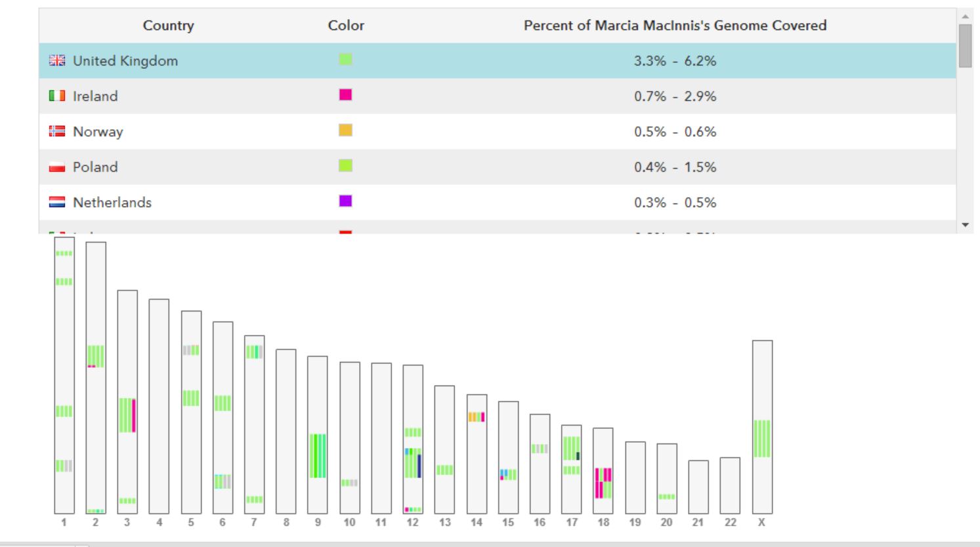Click Norway's orange color swatch
Screen dimensions: 980x547
pyautogui.click(x=345, y=131)
